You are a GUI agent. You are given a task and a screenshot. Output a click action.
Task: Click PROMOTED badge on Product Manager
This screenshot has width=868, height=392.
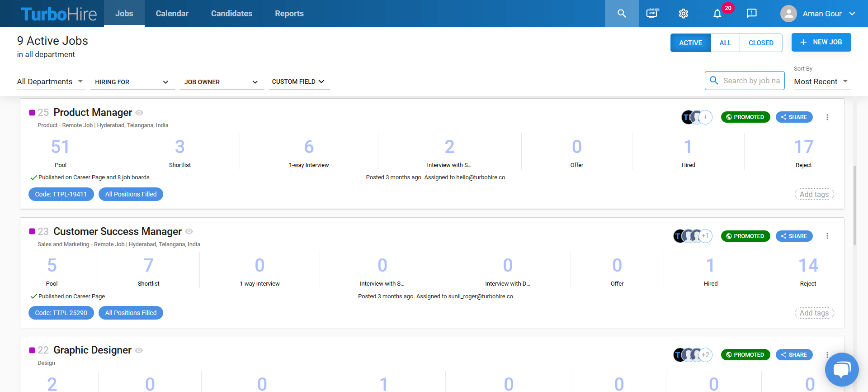point(745,117)
